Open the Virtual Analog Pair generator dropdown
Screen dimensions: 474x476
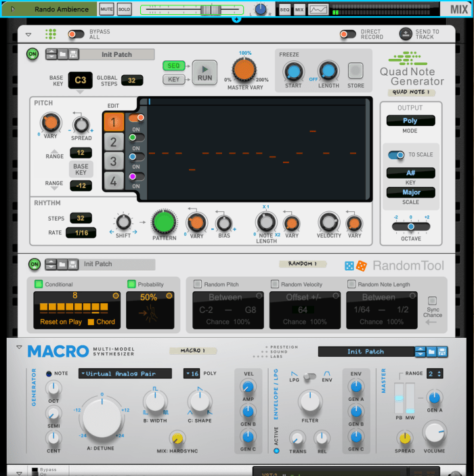tap(127, 373)
